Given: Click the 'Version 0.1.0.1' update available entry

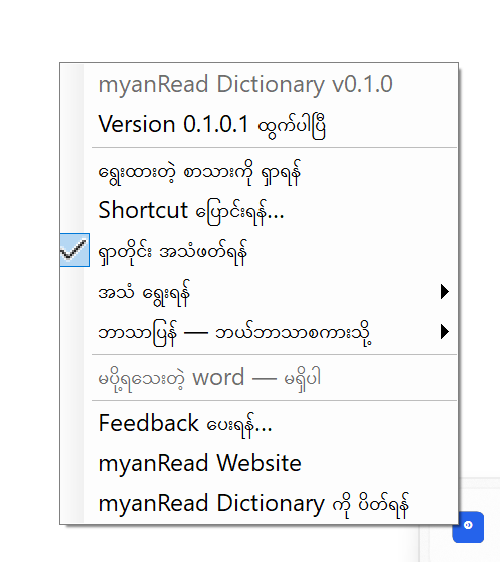Looking at the screenshot, I should [x=259, y=124].
